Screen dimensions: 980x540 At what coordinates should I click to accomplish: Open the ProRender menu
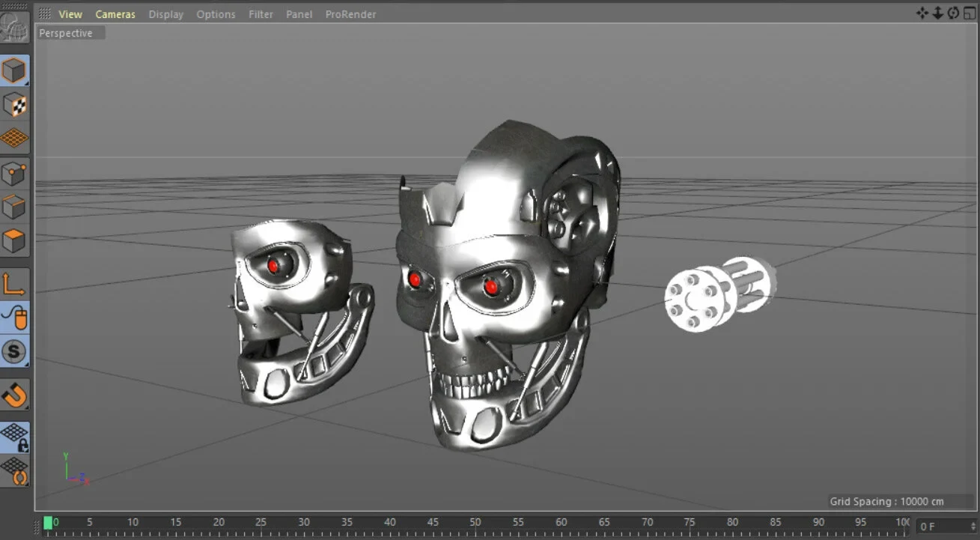pos(350,14)
